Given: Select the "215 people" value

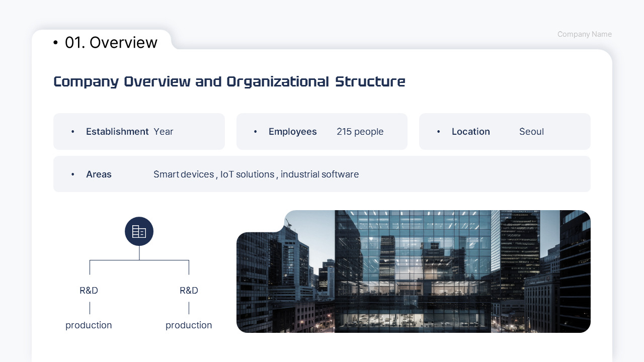Looking at the screenshot, I should 360,132.
